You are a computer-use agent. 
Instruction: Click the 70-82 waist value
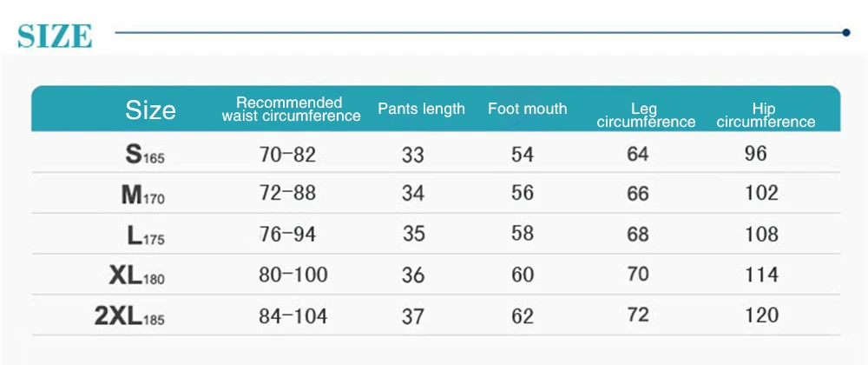point(288,155)
